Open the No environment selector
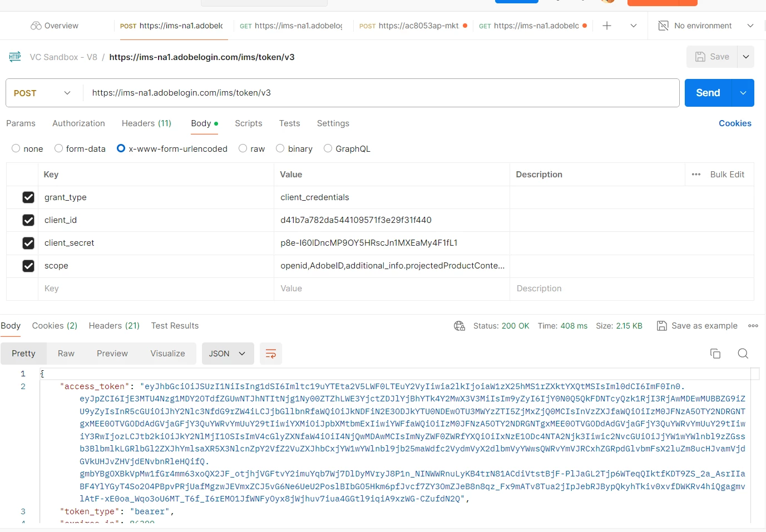This screenshot has height=532, width=766. point(706,26)
